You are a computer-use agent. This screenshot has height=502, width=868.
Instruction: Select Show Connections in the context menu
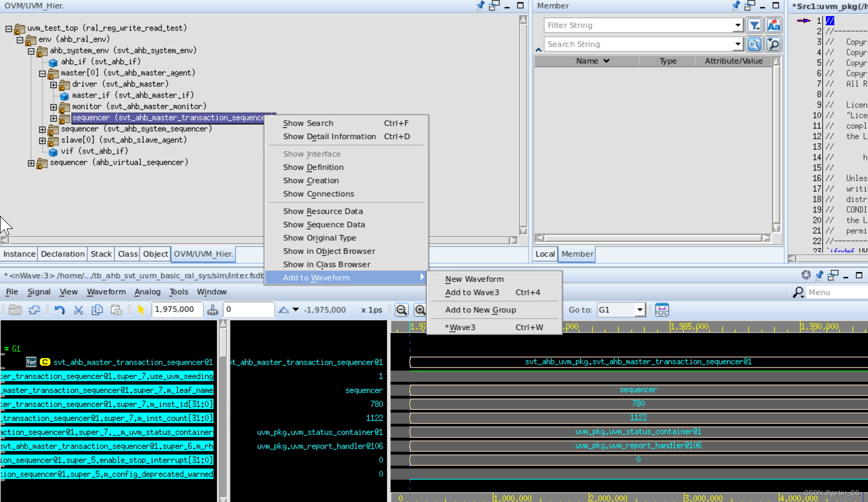click(318, 194)
